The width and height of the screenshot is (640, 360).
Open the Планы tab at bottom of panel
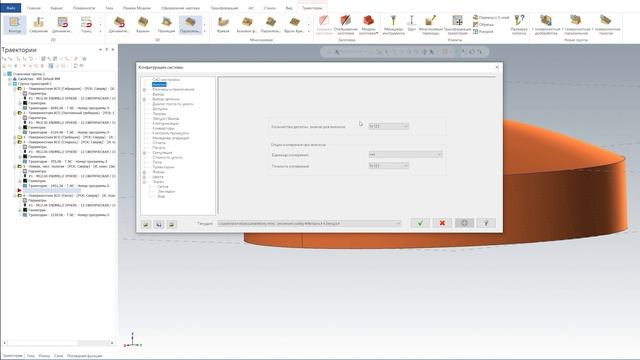[44, 356]
